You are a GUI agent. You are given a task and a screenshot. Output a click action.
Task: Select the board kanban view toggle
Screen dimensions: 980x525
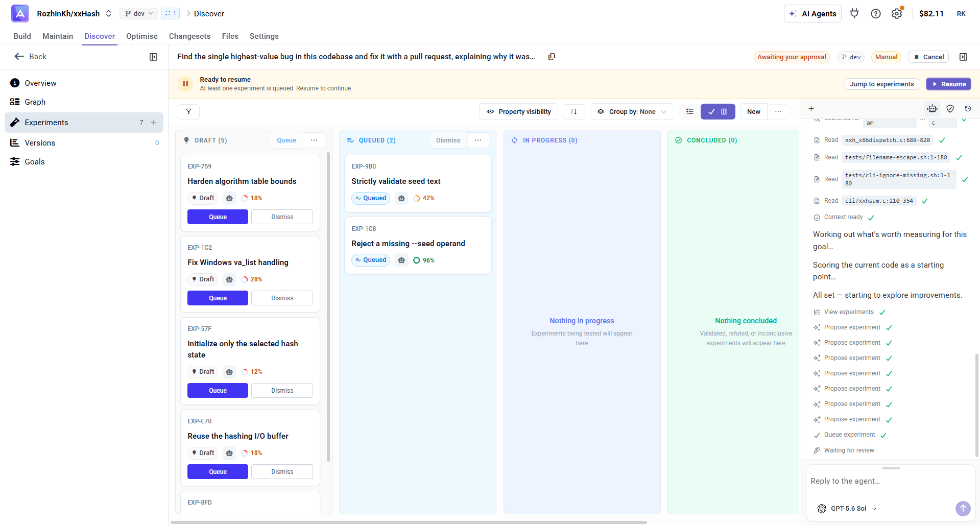(718, 111)
